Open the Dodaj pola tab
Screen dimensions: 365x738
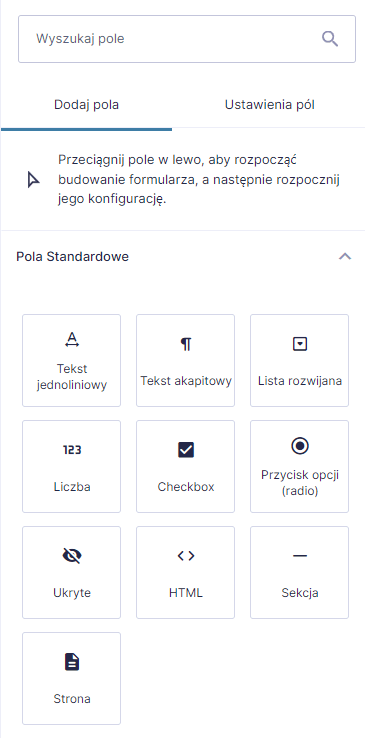coord(87,104)
